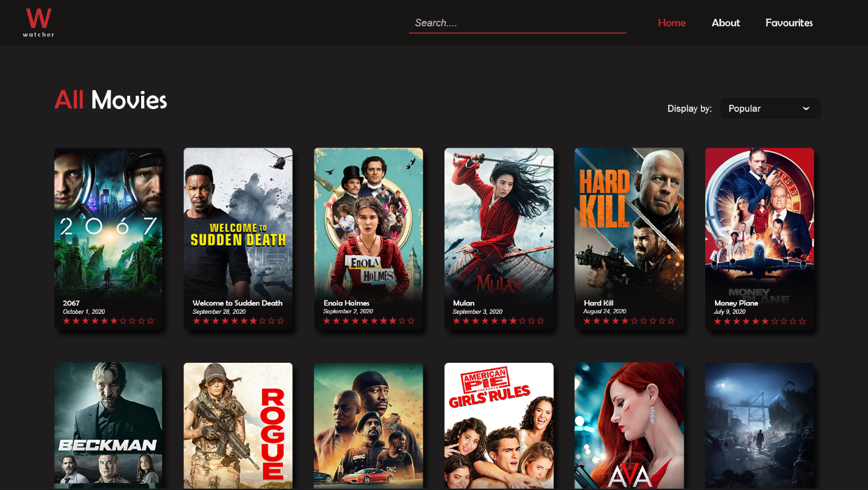Click the Watcher logo
The height and width of the screenshot is (490, 868).
(x=38, y=22)
